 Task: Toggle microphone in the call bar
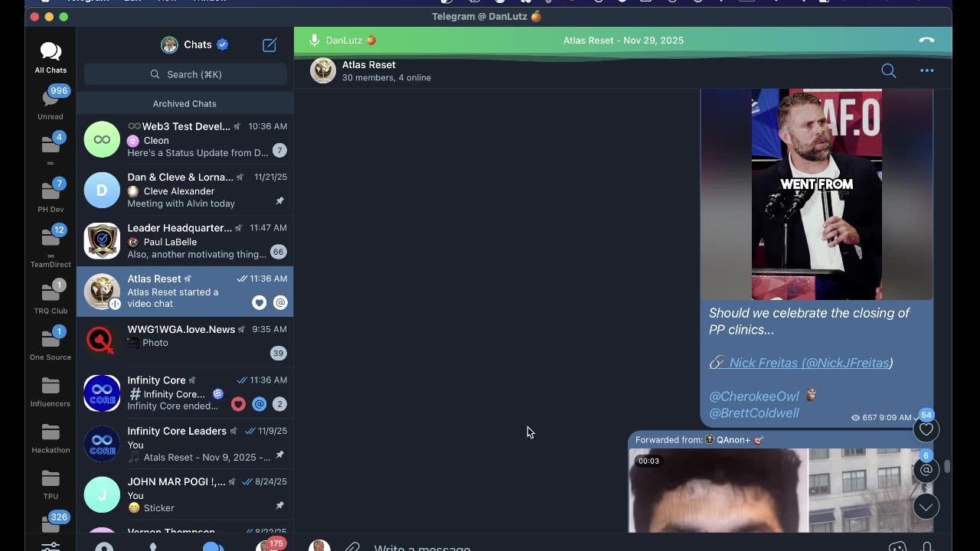pos(314,41)
